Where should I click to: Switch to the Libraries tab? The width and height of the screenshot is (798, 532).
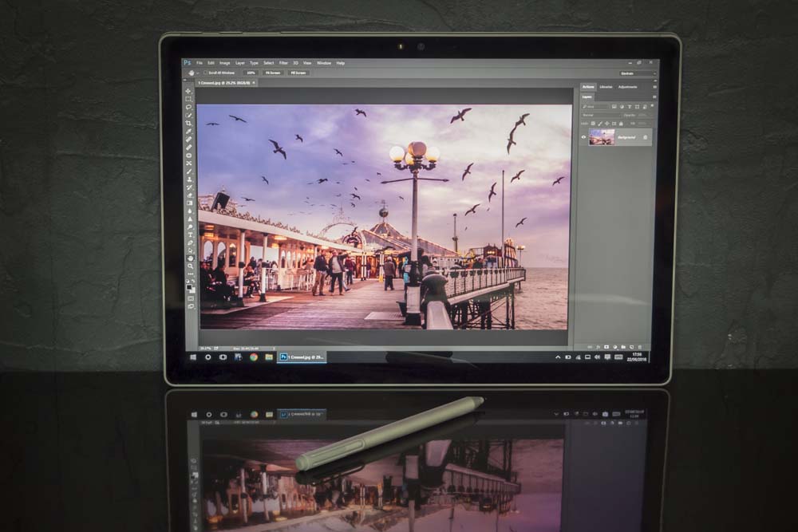pos(606,87)
